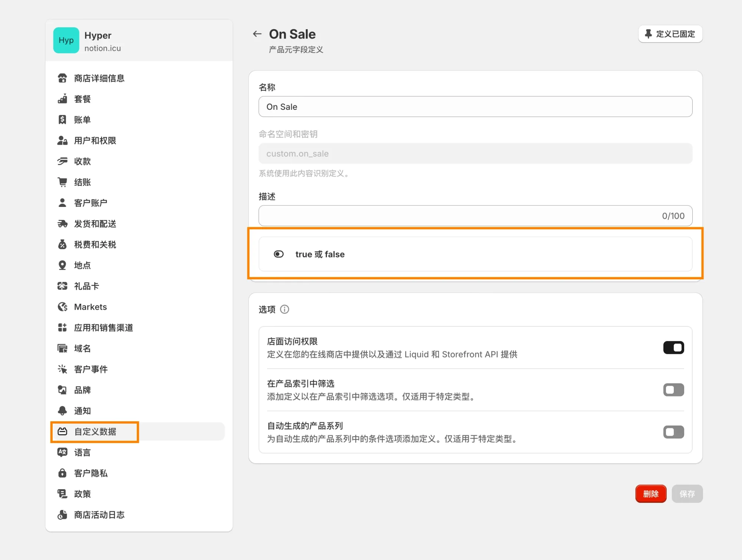
Task: Click the 描述 description input field
Action: [456, 216]
